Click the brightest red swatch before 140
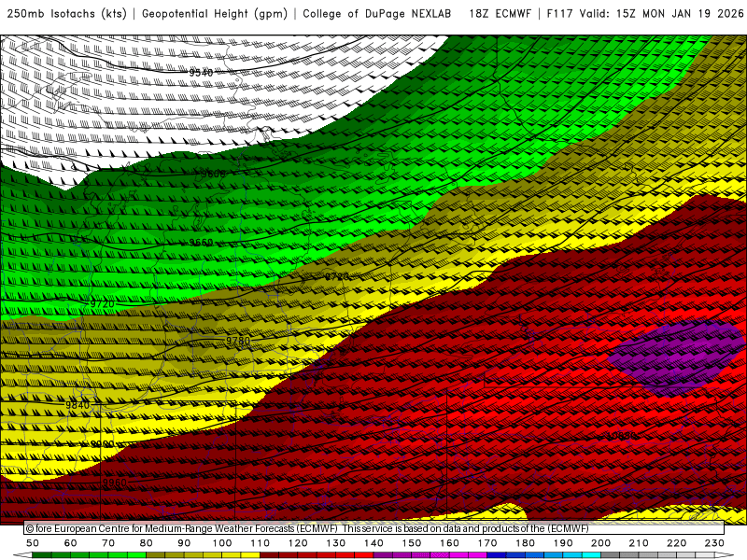 tap(364, 555)
